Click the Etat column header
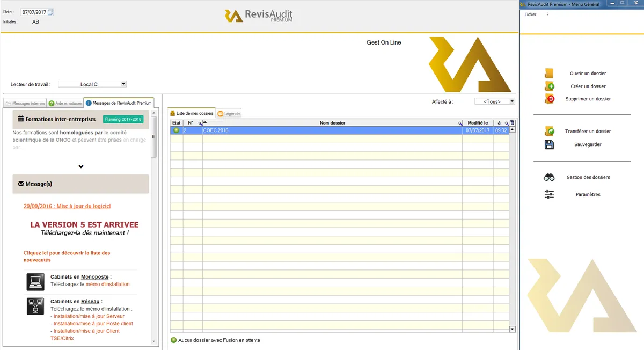Viewport: 644px width, 350px height. click(x=176, y=123)
